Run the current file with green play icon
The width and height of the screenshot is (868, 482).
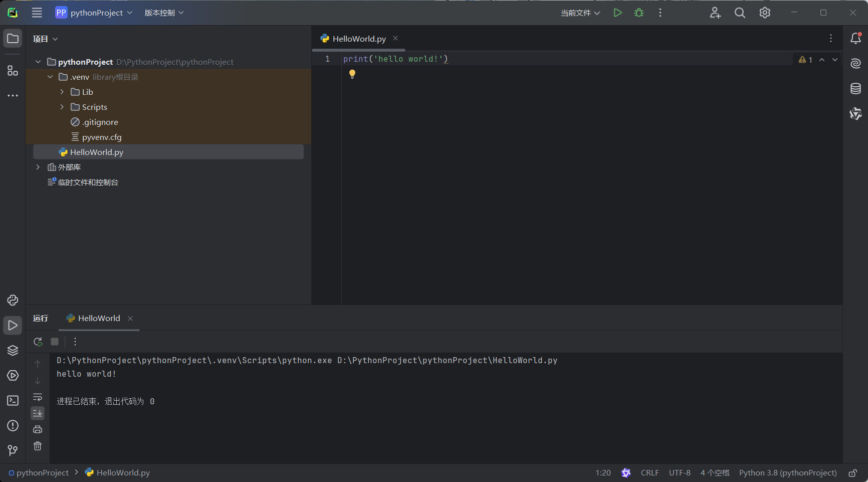(618, 13)
